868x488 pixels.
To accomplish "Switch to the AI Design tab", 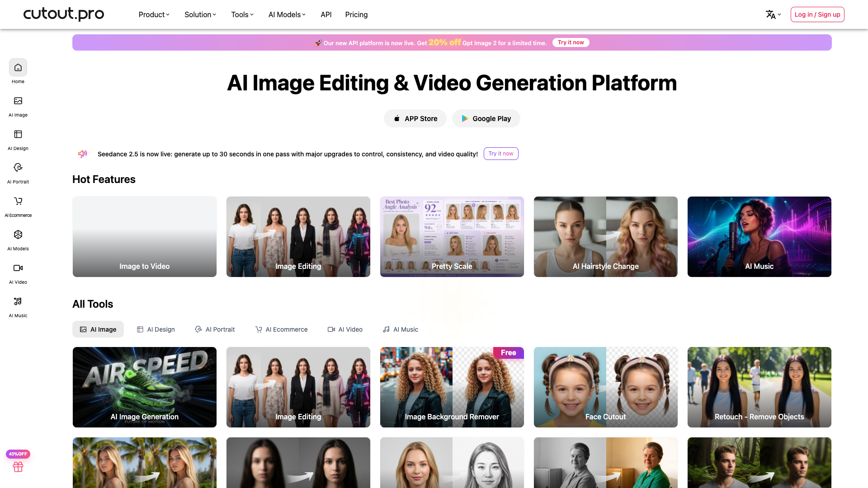I will coord(156,329).
